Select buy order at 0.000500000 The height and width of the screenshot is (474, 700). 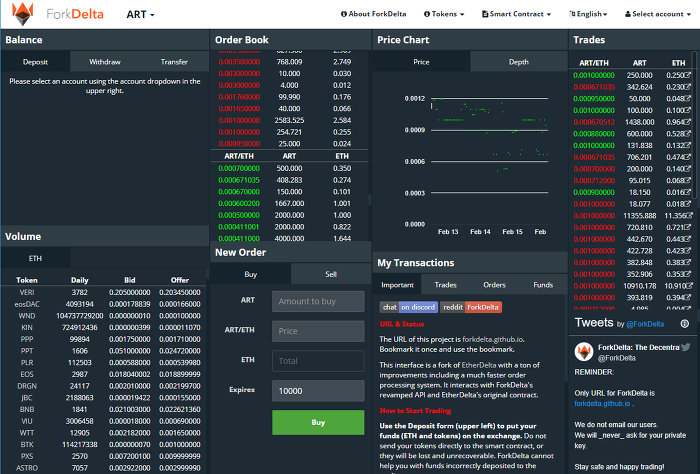[289, 215]
